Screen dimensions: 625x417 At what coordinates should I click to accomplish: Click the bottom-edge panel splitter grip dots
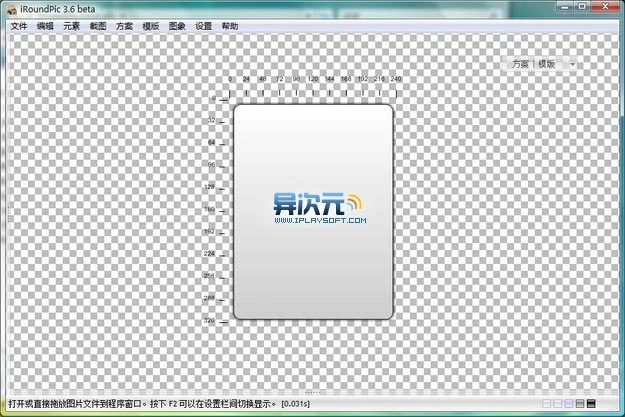[x=312, y=392]
